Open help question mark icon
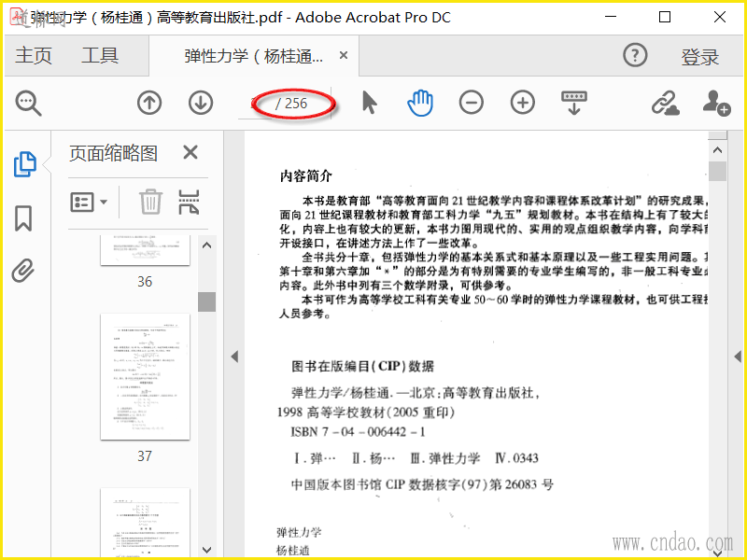The width and height of the screenshot is (747, 560). coord(635,55)
